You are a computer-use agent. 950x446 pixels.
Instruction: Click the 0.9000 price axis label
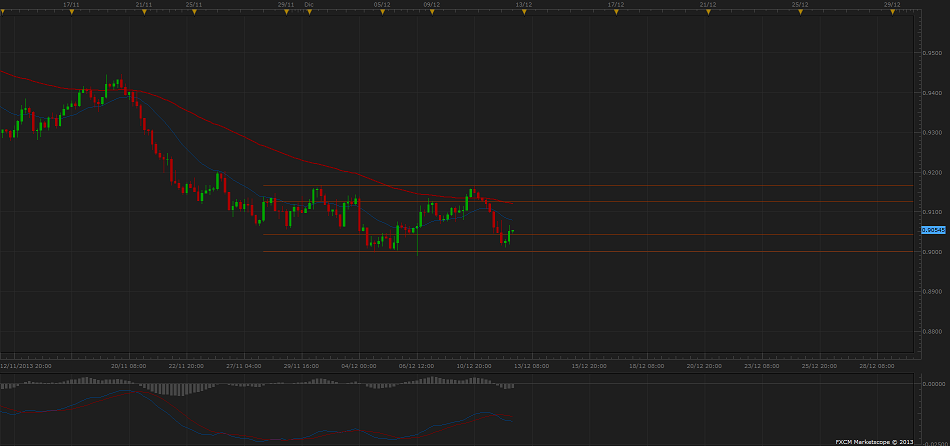[932, 252]
